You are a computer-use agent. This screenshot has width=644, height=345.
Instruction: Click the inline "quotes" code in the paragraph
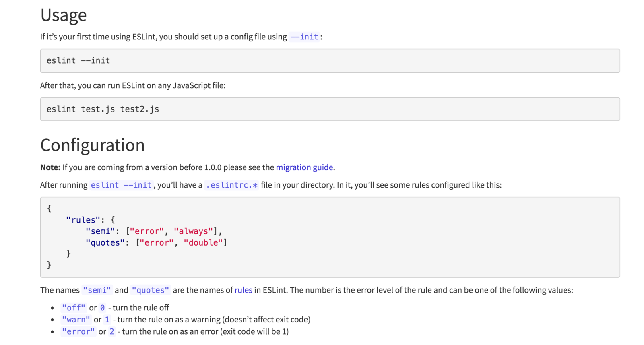151,290
